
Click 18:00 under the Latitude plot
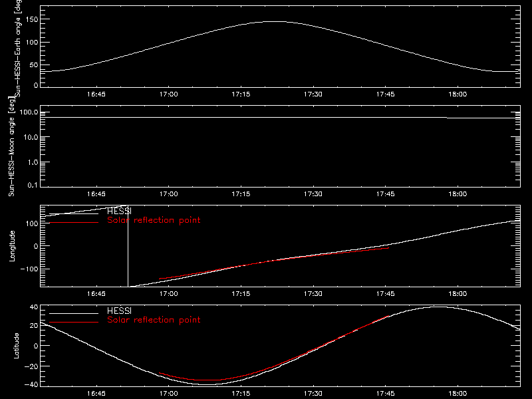coord(458,394)
